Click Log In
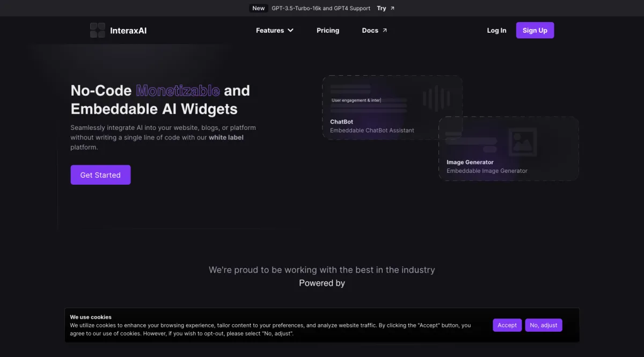The height and width of the screenshot is (357, 644). pyautogui.click(x=496, y=31)
